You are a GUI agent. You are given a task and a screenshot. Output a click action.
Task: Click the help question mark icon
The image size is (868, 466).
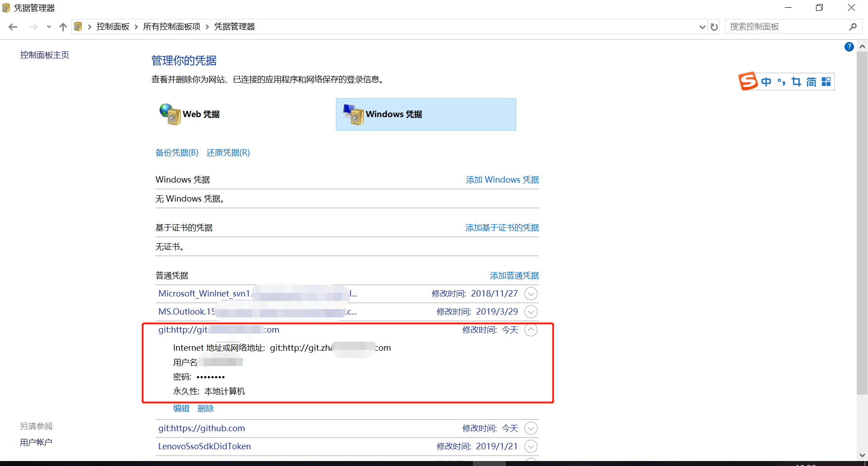(x=849, y=47)
